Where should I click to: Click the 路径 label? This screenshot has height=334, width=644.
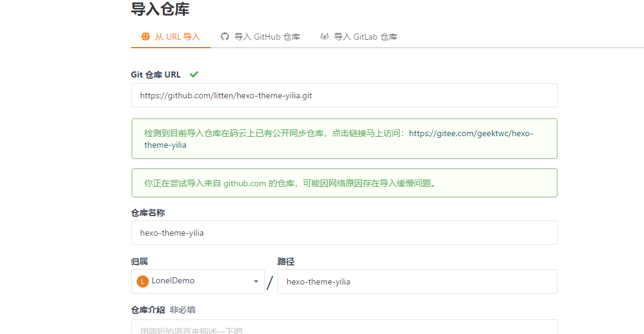(286, 261)
